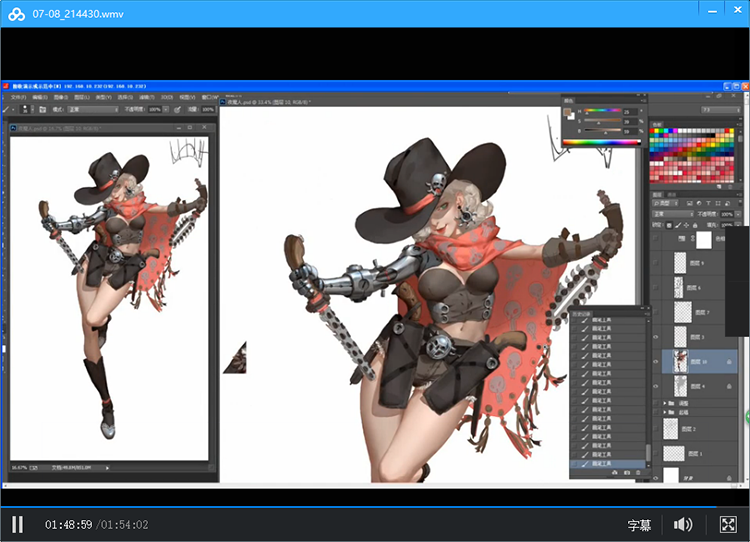
Task: Enter fullscreen video mode
Action: [x=728, y=524]
